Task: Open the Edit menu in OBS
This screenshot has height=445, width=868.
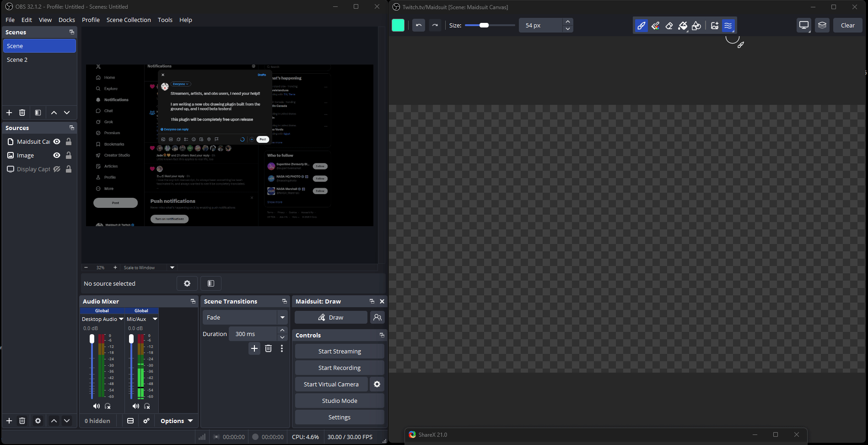Action: tap(27, 20)
